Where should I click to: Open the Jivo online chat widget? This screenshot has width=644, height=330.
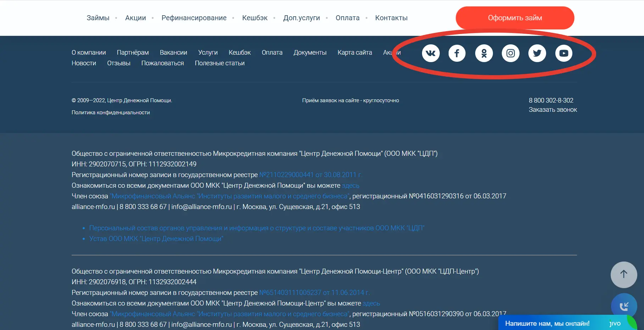point(567,323)
